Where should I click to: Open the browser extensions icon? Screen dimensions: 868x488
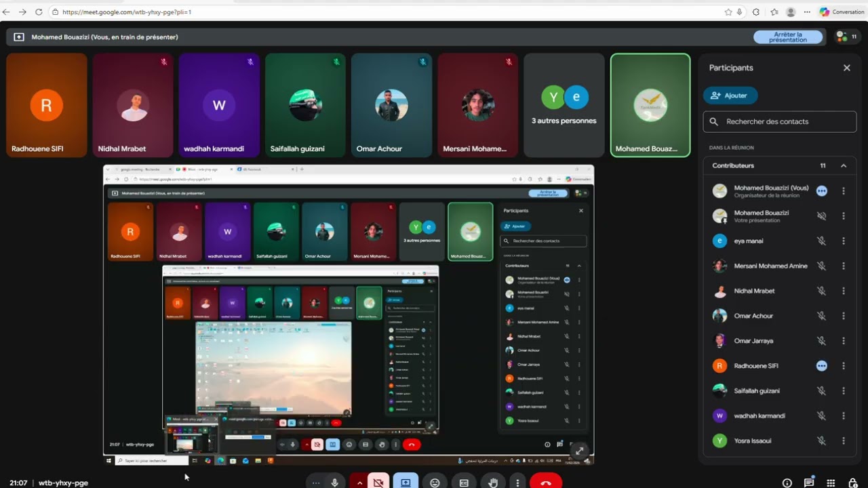pos(756,12)
